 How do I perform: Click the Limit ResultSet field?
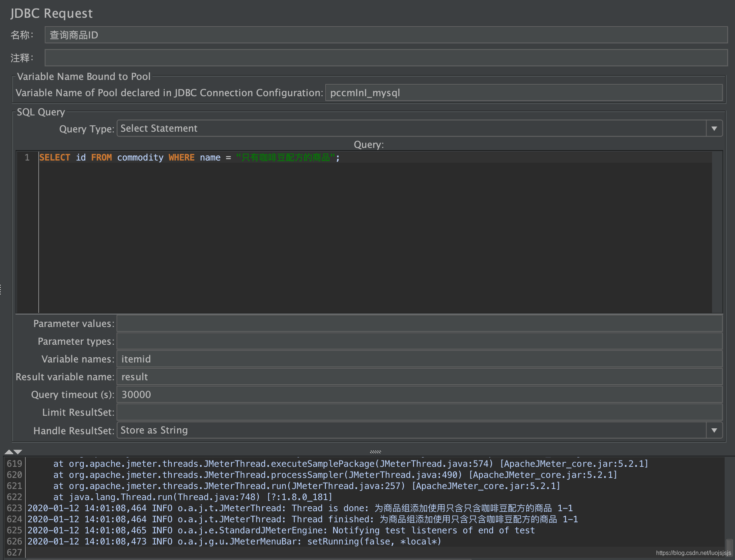click(x=420, y=412)
